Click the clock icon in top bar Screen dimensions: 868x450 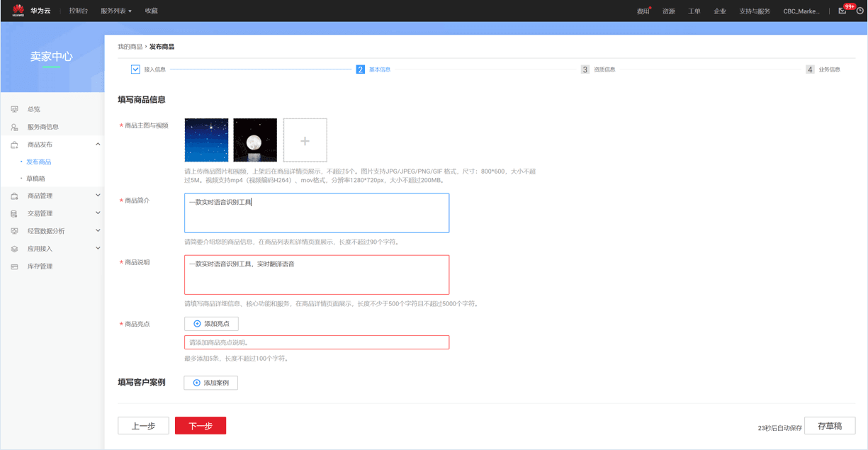pos(860,11)
